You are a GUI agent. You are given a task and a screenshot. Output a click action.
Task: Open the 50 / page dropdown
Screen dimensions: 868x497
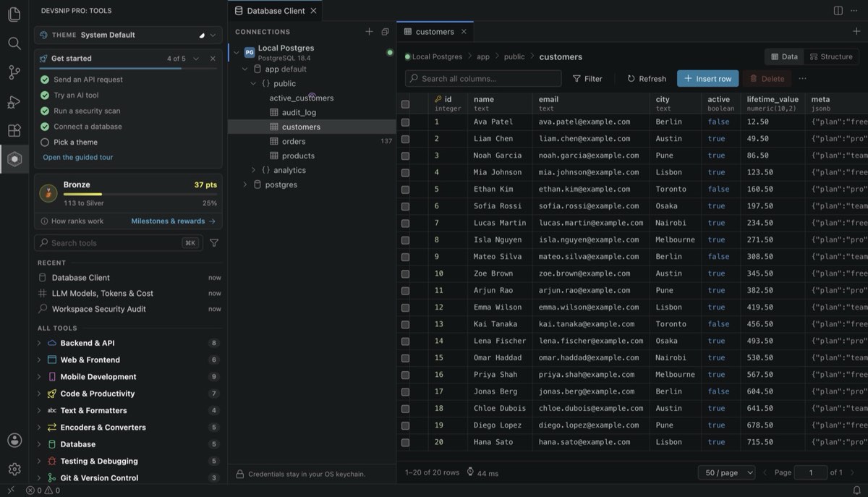click(x=726, y=472)
